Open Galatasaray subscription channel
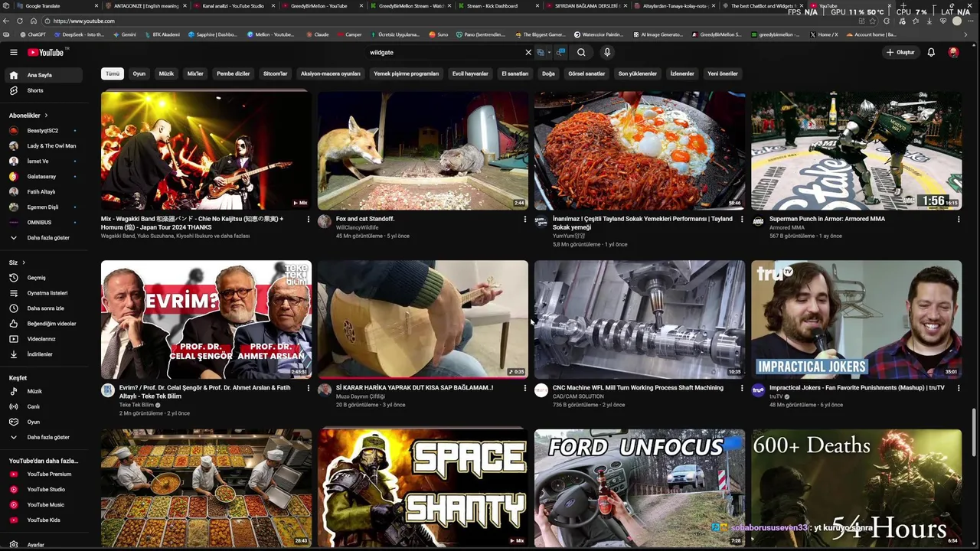 [x=44, y=177]
